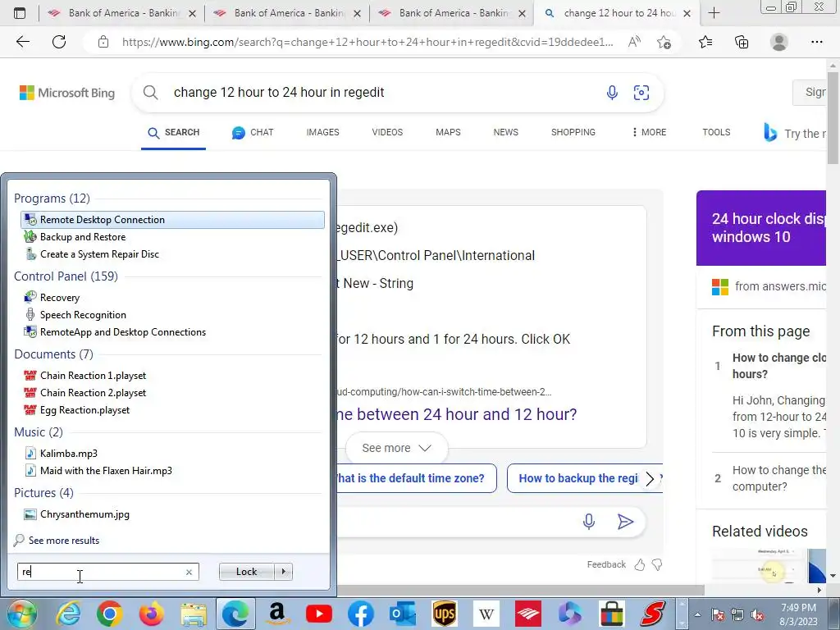Open Egg Reaction.playset document
The width and height of the screenshot is (840, 630).
84,410
